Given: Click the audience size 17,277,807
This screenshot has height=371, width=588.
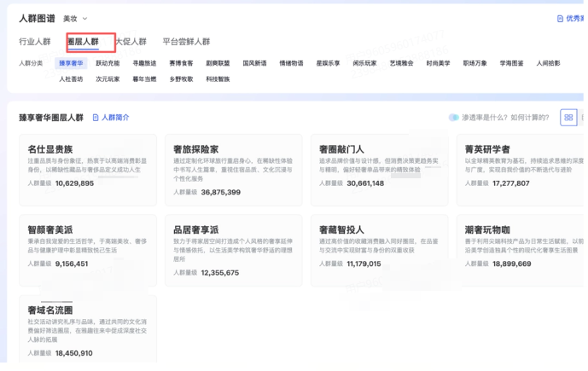Looking at the screenshot, I should pos(510,183).
